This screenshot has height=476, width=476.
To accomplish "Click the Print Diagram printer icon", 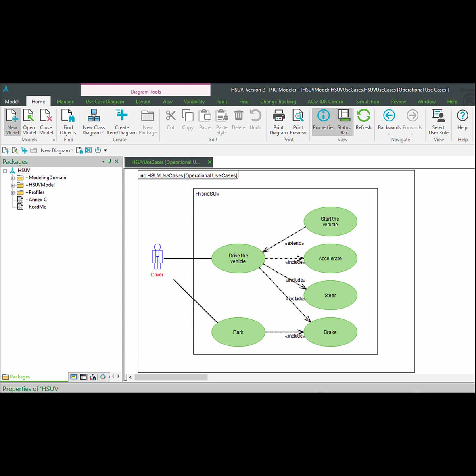I will (278, 115).
